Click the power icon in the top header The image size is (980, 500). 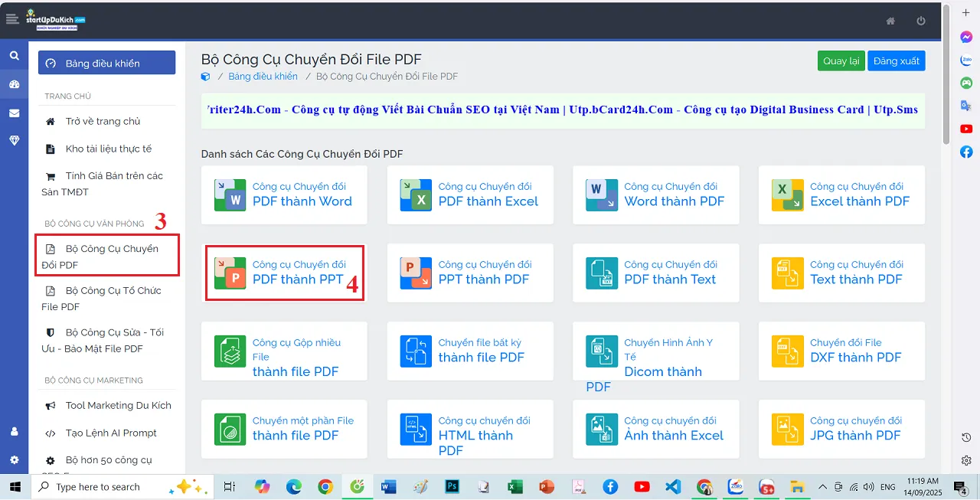click(x=921, y=21)
